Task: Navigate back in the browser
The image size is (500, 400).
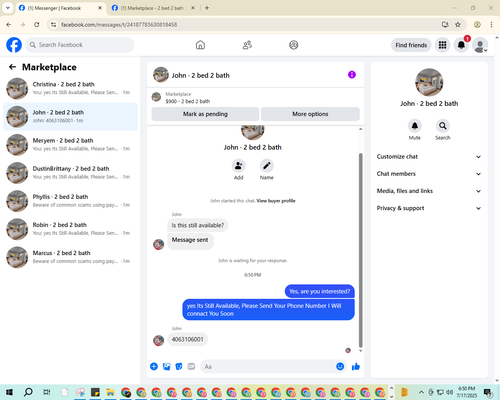Action: click(x=9, y=25)
